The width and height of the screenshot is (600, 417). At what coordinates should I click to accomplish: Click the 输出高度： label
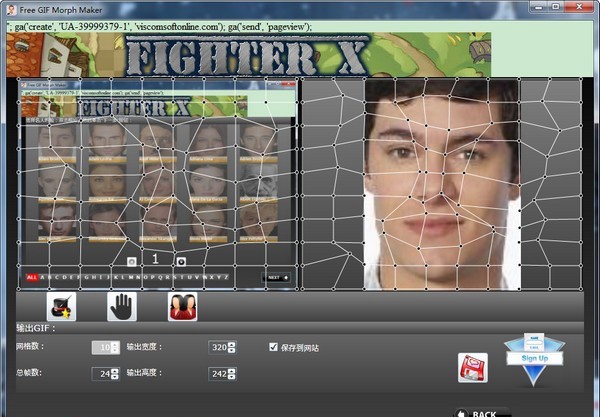coord(144,373)
